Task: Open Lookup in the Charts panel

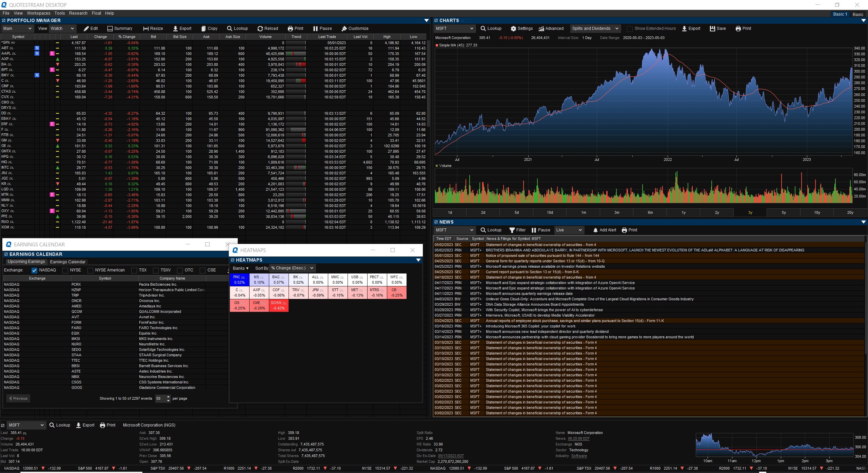Action: pyautogui.click(x=491, y=29)
